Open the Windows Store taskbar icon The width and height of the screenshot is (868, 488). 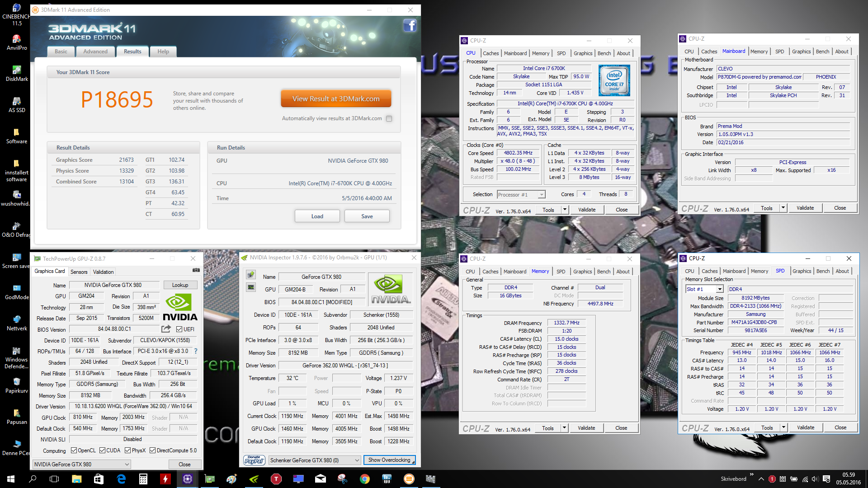pyautogui.click(x=99, y=479)
